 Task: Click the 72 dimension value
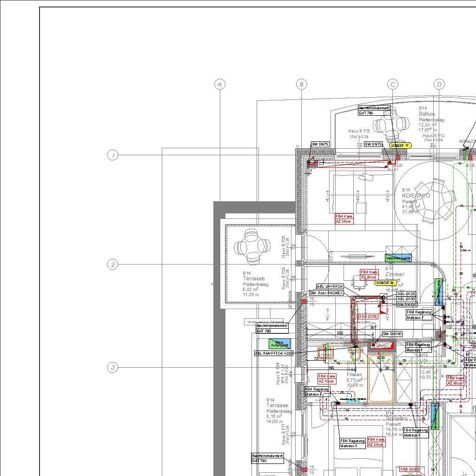click(x=316, y=358)
